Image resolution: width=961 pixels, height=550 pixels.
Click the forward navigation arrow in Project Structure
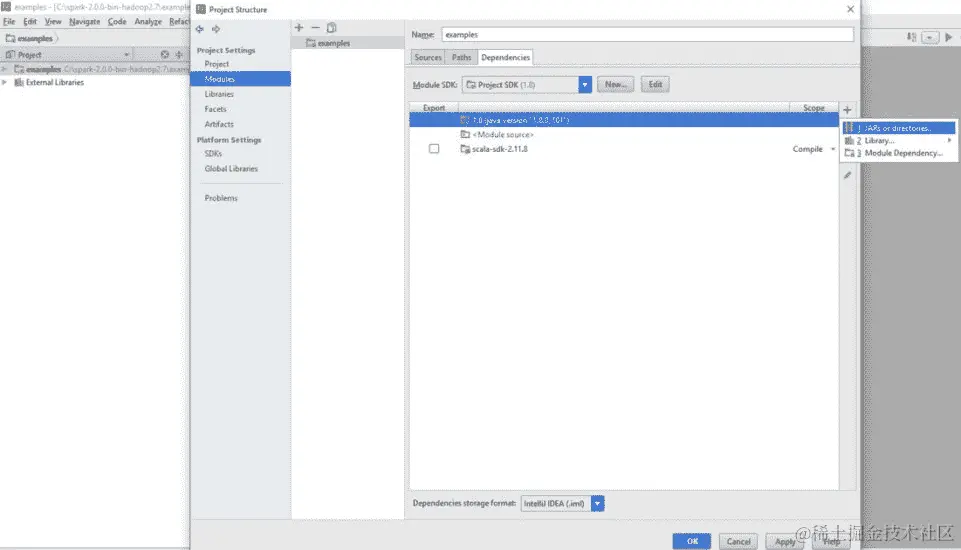tap(216, 29)
